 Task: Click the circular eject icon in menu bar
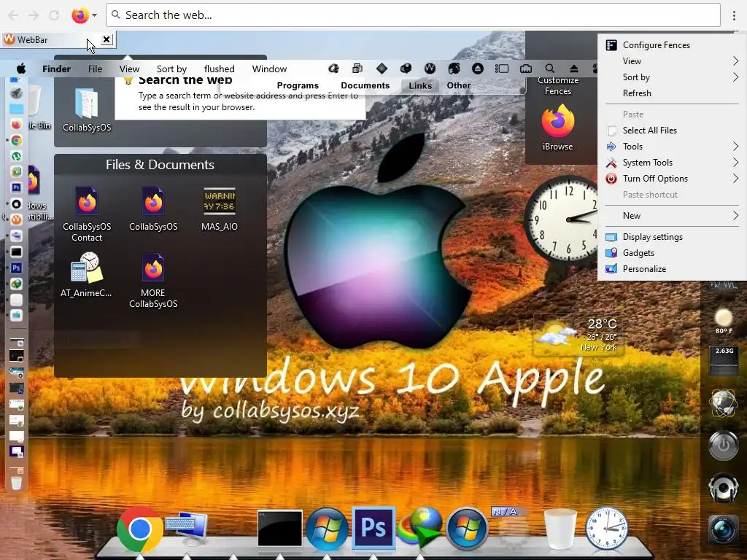477,69
